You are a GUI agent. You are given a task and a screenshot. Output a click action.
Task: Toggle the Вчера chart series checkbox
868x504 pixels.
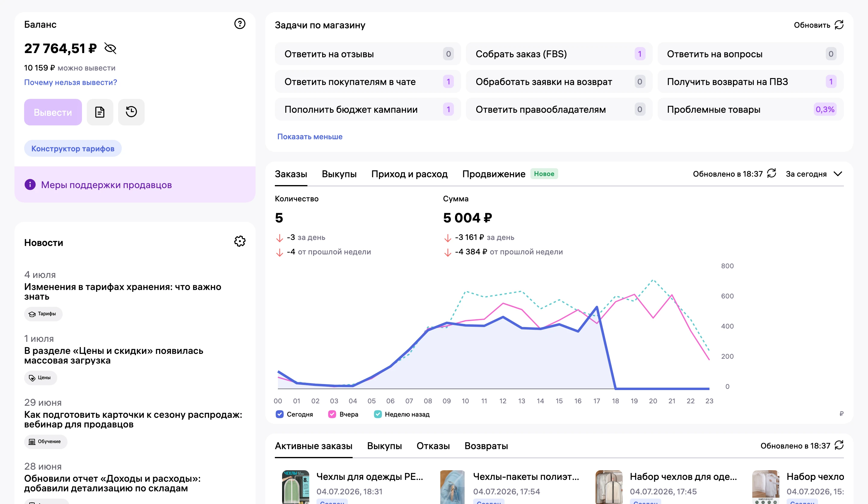coord(332,414)
